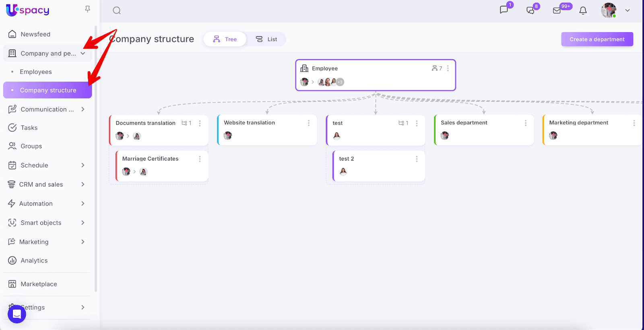Image resolution: width=644 pixels, height=330 pixels.
Task: Open the Marketplace link
Action: pos(39,284)
